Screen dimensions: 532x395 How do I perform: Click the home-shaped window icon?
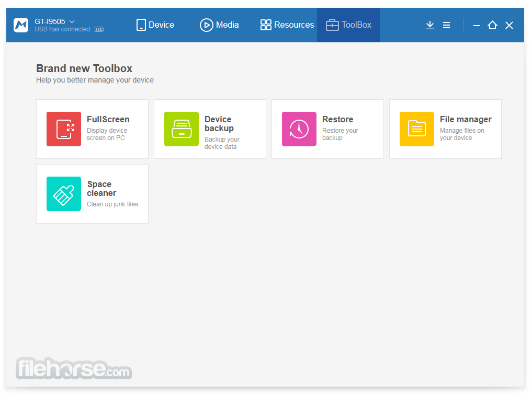(x=492, y=25)
